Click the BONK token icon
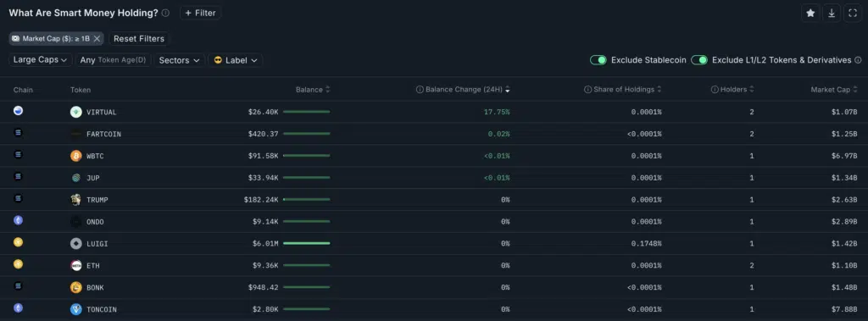 (x=75, y=287)
